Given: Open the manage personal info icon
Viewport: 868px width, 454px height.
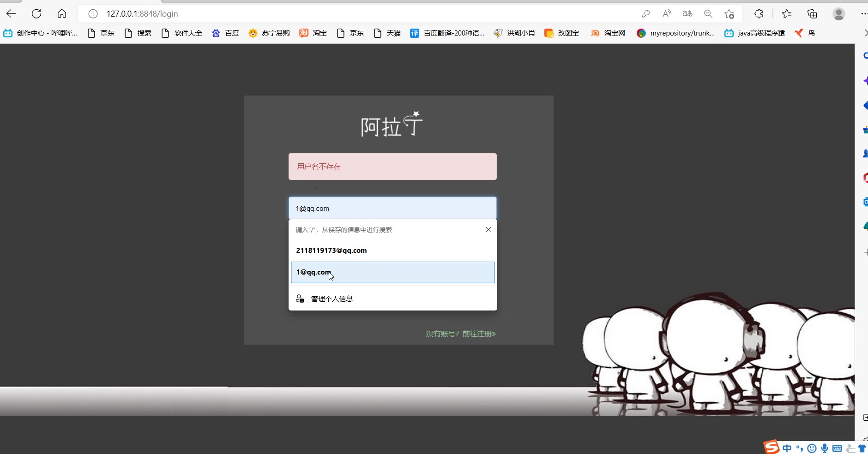Looking at the screenshot, I should point(300,299).
